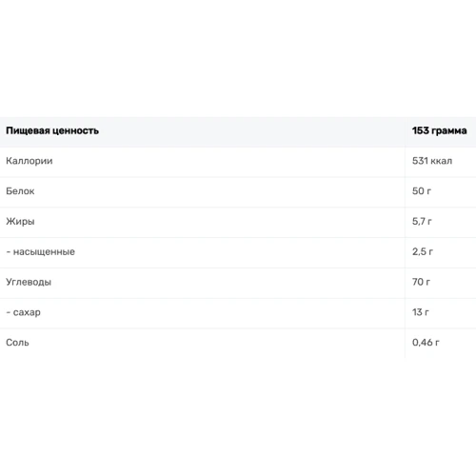Click the blank area above the table
Screen dimensions: 476x476
tap(238, 58)
